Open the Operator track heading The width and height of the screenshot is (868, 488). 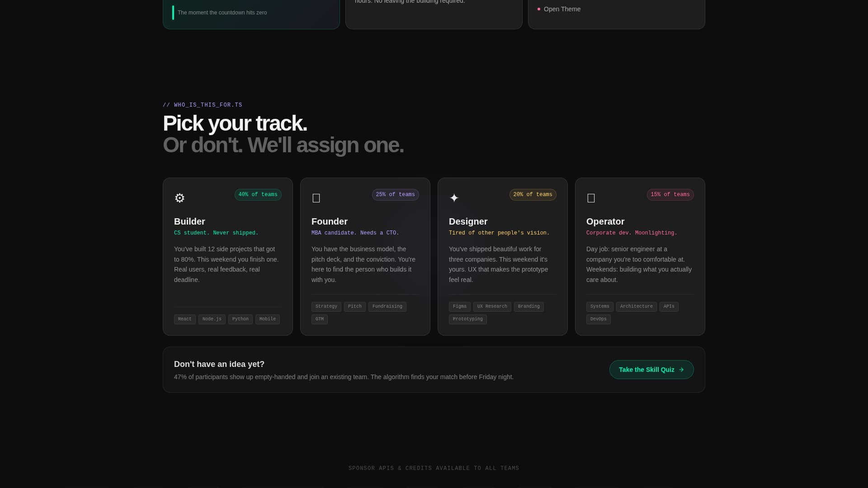605,221
